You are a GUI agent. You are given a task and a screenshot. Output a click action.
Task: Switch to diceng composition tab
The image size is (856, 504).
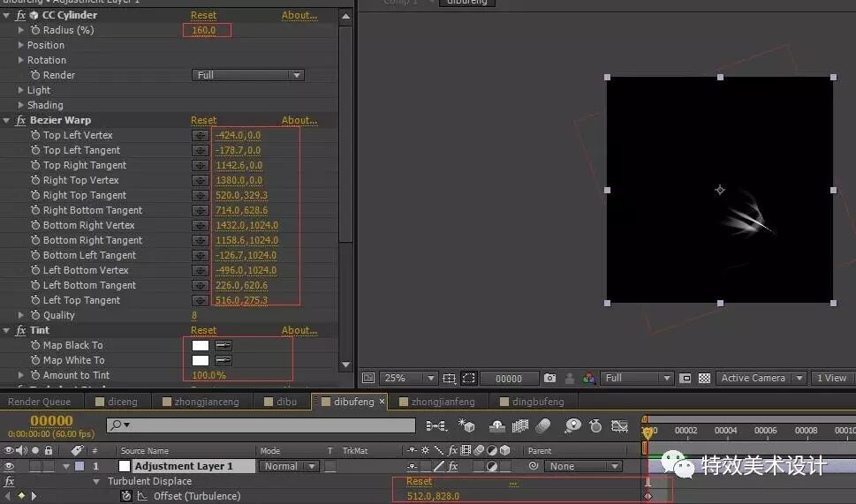tap(117, 402)
